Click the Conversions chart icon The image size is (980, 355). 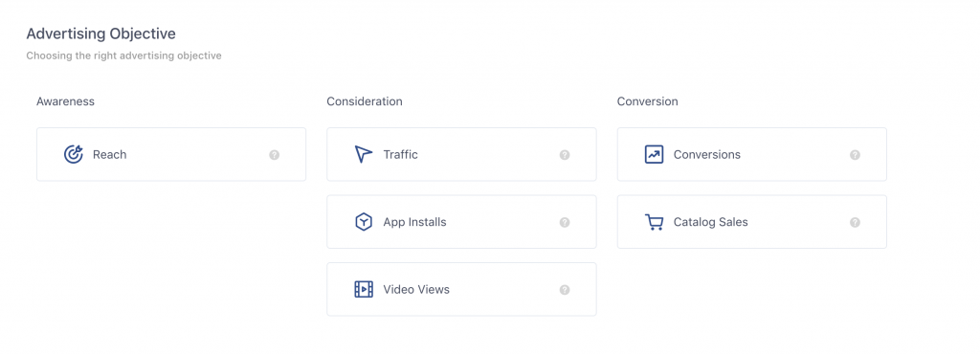[654, 154]
